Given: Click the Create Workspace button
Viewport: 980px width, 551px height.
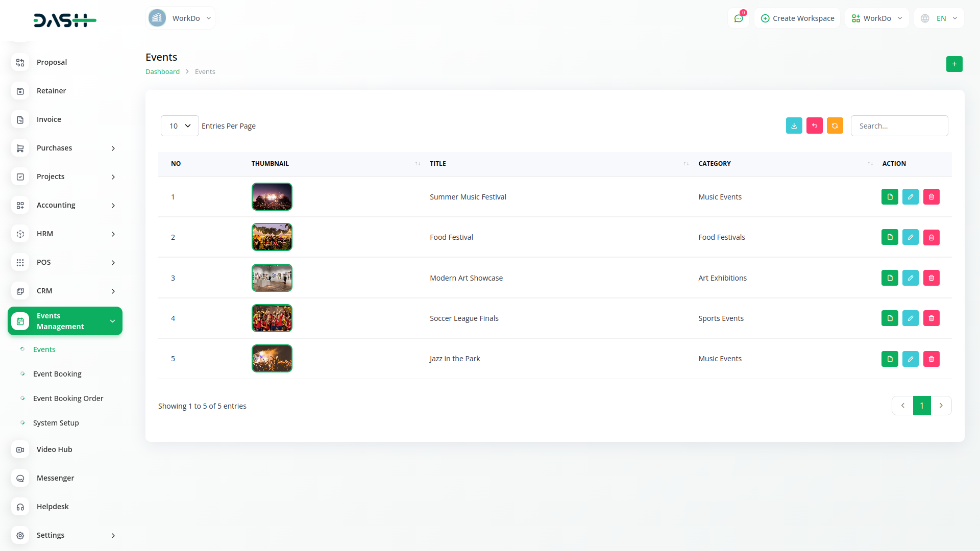Looking at the screenshot, I should (x=797, y=18).
